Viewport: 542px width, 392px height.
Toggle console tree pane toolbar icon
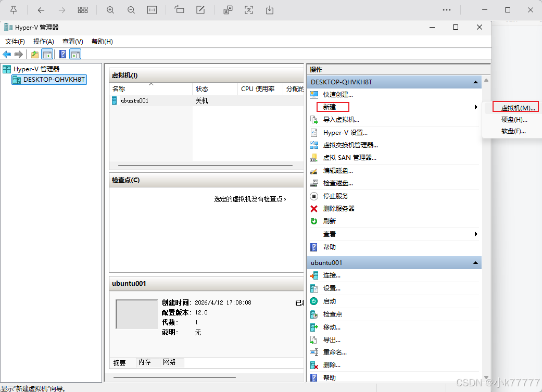(47, 54)
